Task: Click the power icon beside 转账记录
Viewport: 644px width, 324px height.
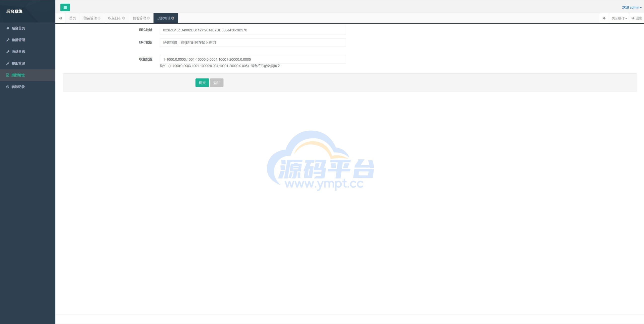Action: 8,87
